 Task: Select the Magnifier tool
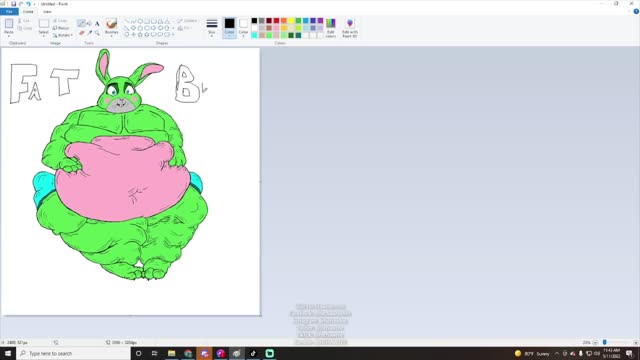[97, 33]
